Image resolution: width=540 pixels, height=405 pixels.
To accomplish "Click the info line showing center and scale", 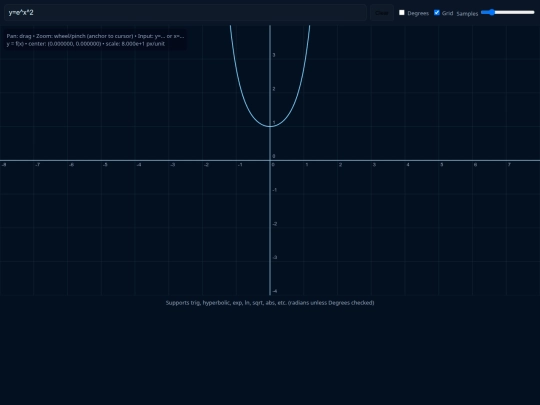I will click(86, 44).
